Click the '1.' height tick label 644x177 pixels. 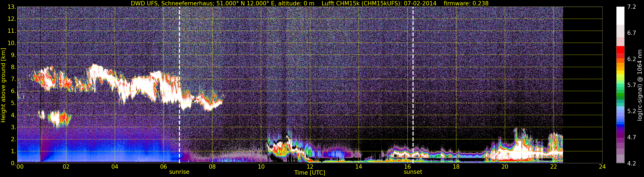[x=13, y=151]
